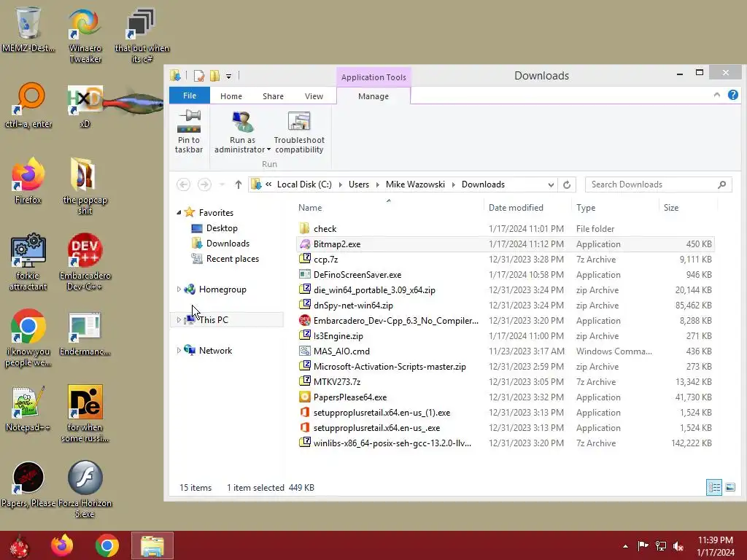The image size is (747, 560).
Task: Go up one folder level
Action: pyautogui.click(x=239, y=184)
